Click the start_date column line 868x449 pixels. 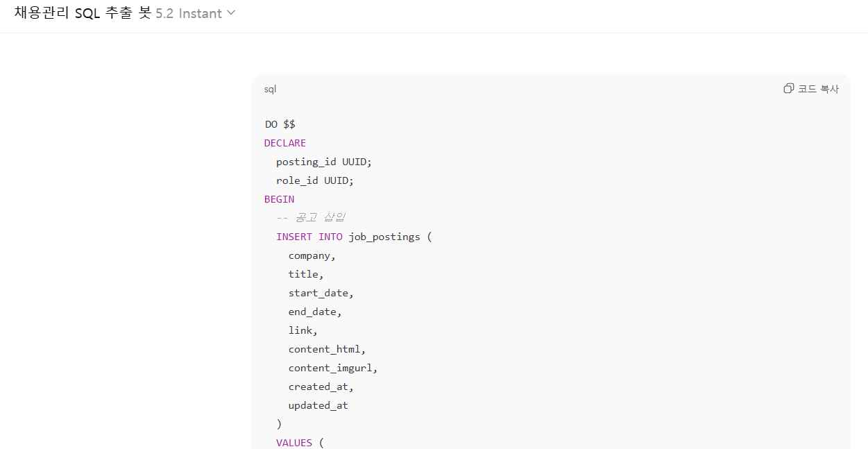(321, 293)
